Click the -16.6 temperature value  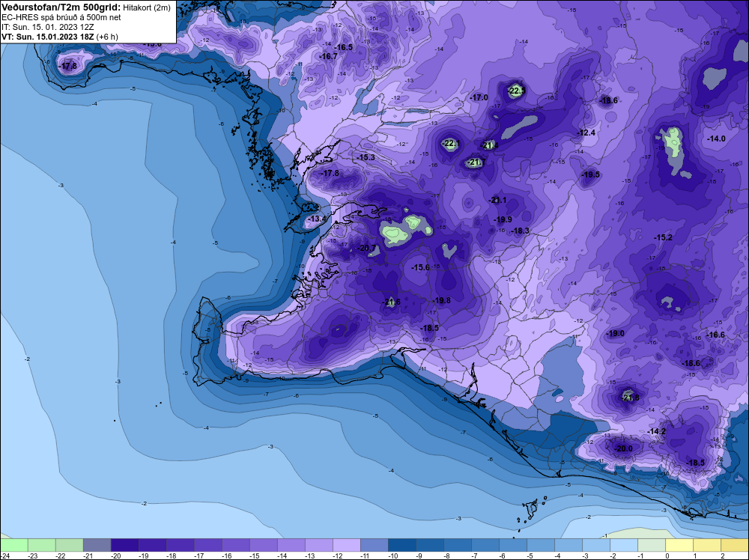(716, 335)
